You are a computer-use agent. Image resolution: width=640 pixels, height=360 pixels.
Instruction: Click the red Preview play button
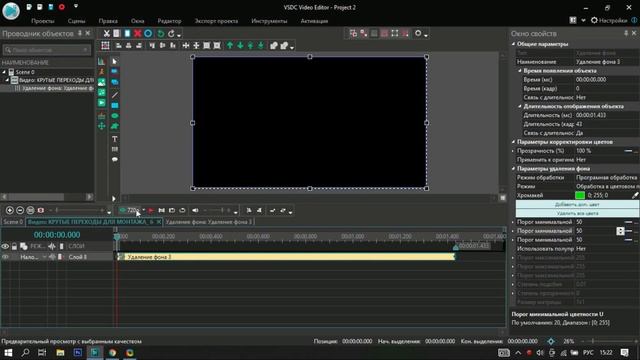point(151,210)
